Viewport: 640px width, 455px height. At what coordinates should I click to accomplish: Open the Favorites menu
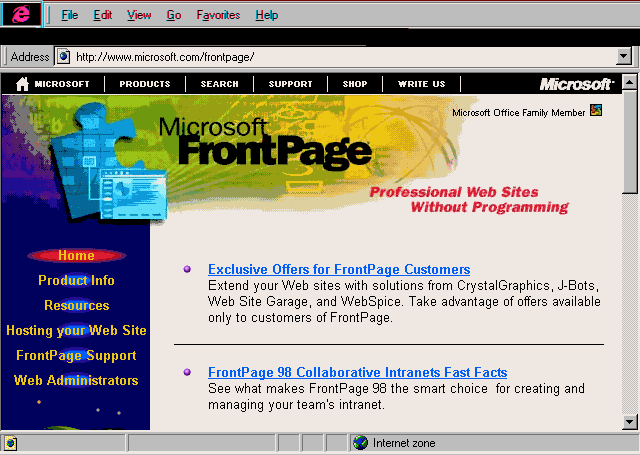[x=218, y=15]
